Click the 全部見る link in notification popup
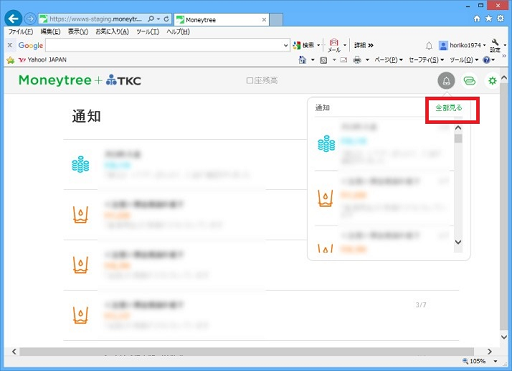Screen dimensions: 512x371 (449, 108)
